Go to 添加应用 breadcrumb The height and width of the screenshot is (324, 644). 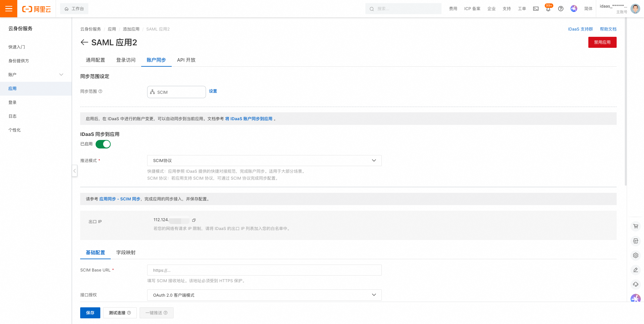tap(131, 29)
